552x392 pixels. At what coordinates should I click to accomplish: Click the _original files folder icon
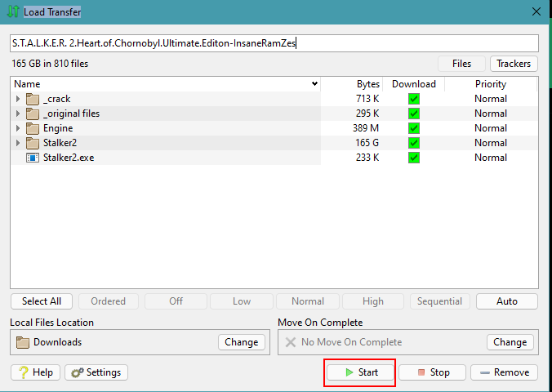pos(33,114)
